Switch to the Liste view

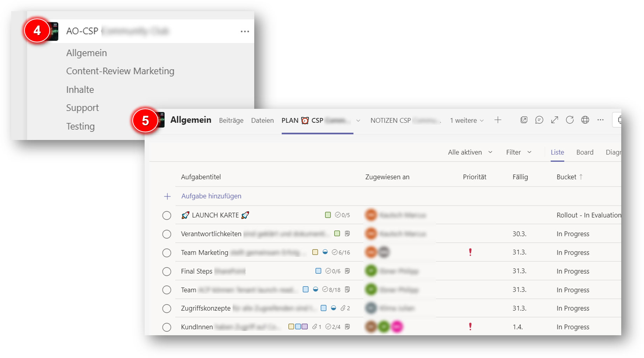tap(557, 152)
